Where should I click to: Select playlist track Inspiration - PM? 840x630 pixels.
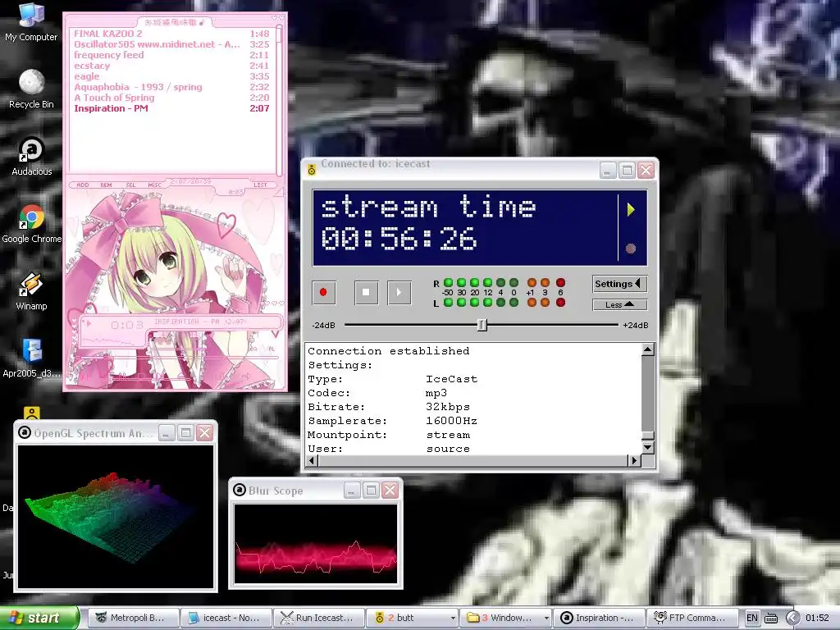point(171,108)
